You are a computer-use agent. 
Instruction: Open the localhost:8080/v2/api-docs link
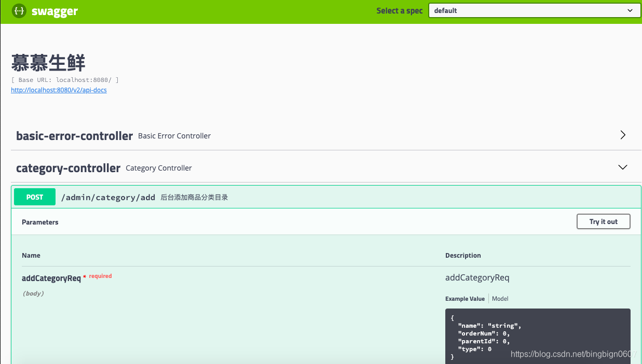coord(59,90)
